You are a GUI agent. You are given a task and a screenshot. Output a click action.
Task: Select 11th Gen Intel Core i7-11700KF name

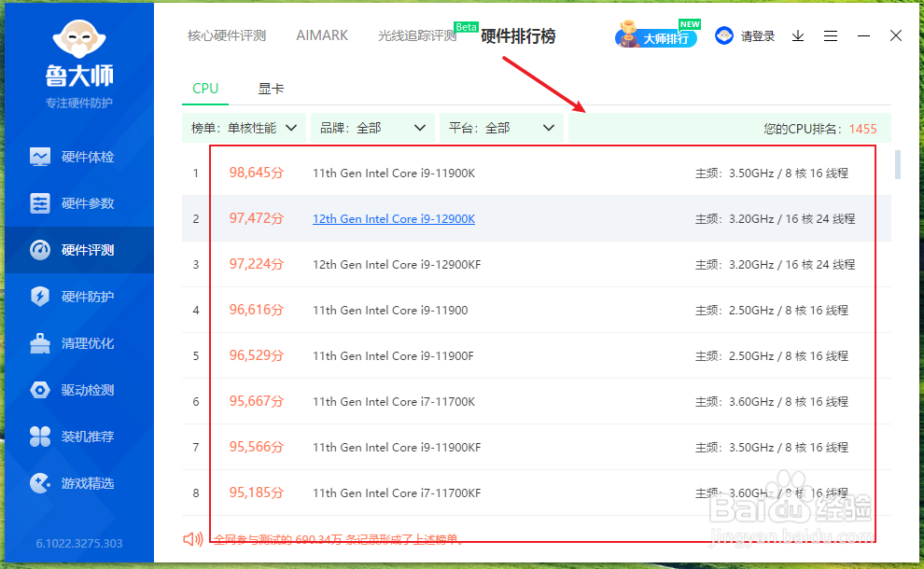(397, 493)
